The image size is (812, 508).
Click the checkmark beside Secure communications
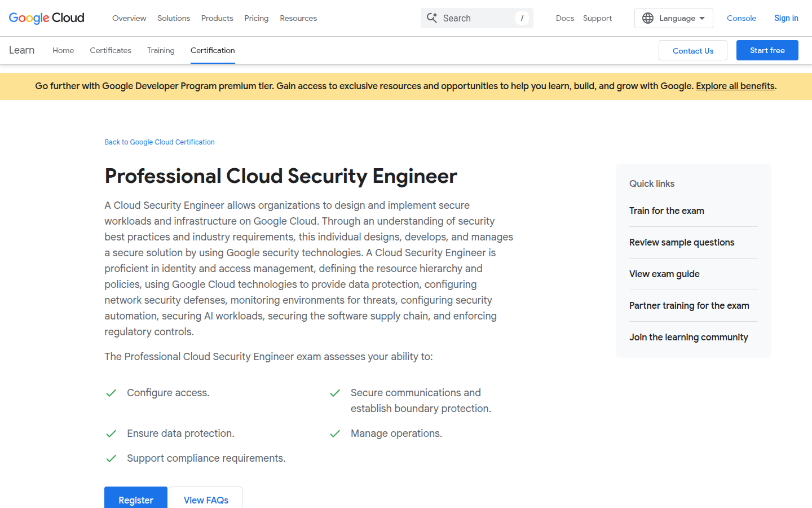tap(335, 393)
